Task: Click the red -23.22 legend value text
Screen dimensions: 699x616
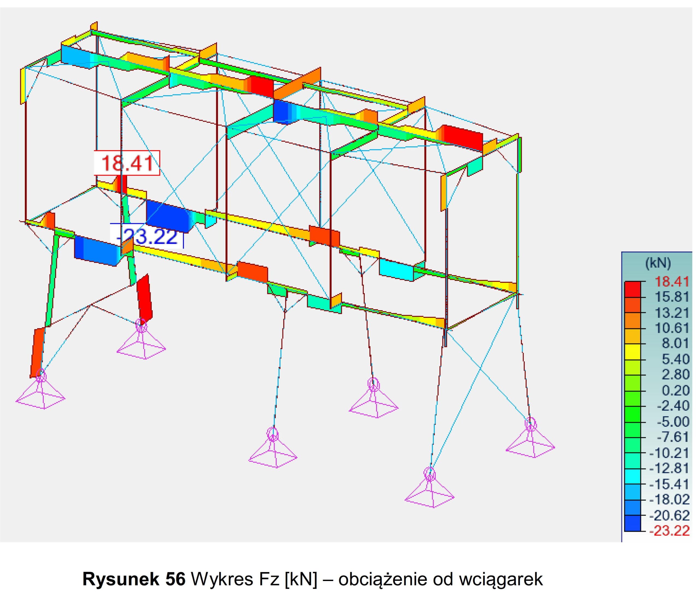Action: click(669, 531)
